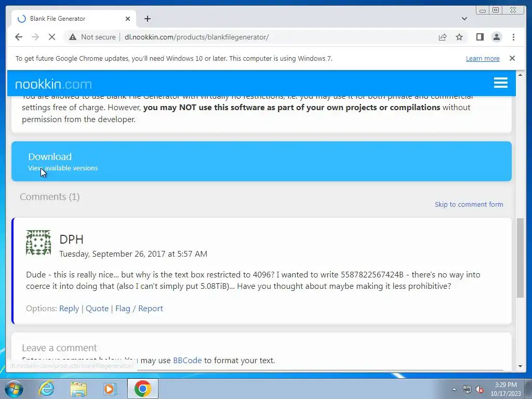Image resolution: width=532 pixels, height=399 pixels.
Task: Open a new tab
Action: click(x=147, y=19)
